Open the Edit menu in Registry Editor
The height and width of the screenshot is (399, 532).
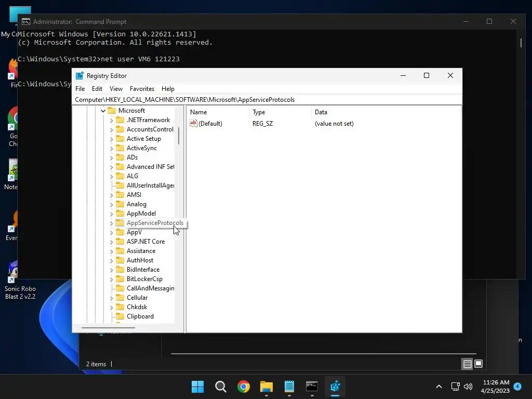pos(97,88)
